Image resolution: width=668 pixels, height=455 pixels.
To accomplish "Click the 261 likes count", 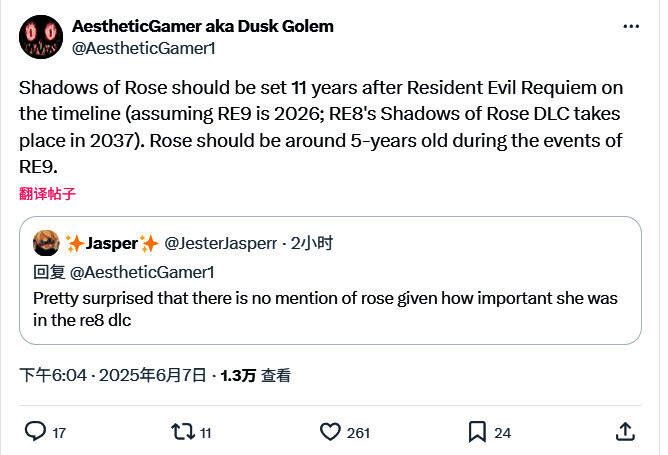I will tap(358, 432).
